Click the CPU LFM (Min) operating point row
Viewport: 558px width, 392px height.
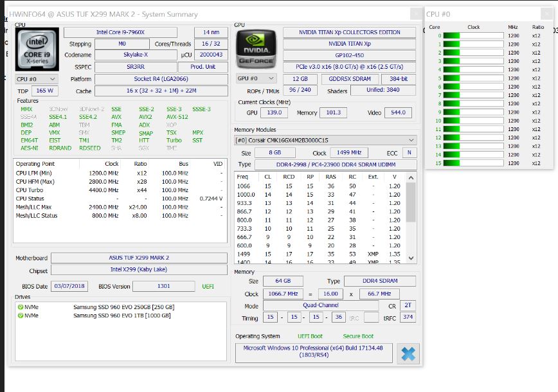(x=120, y=173)
